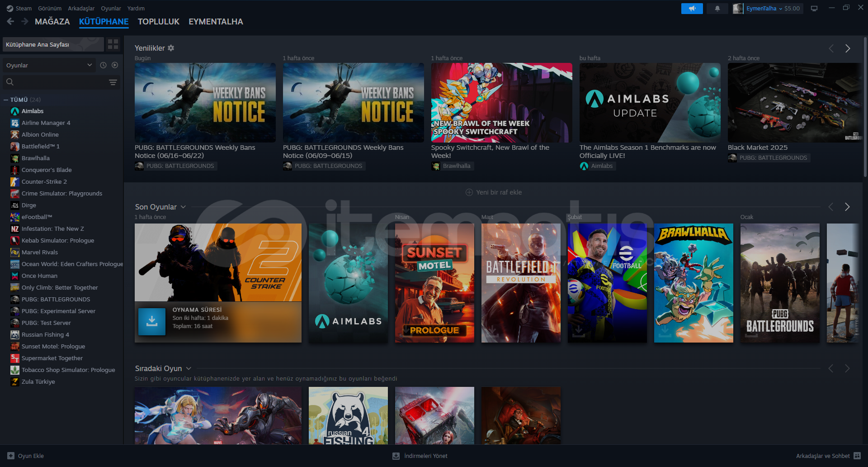Select Zula Türkiye in game list
The height and width of the screenshot is (467, 868).
[38, 382]
